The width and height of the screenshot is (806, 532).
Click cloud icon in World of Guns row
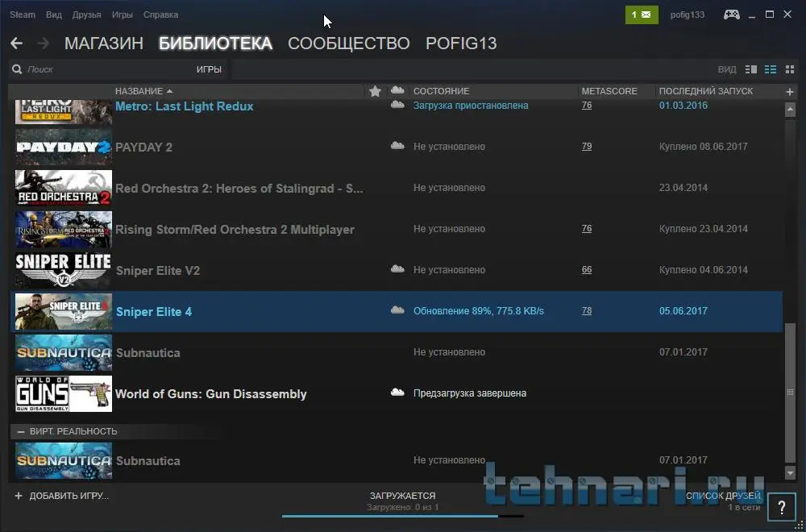[397, 393]
